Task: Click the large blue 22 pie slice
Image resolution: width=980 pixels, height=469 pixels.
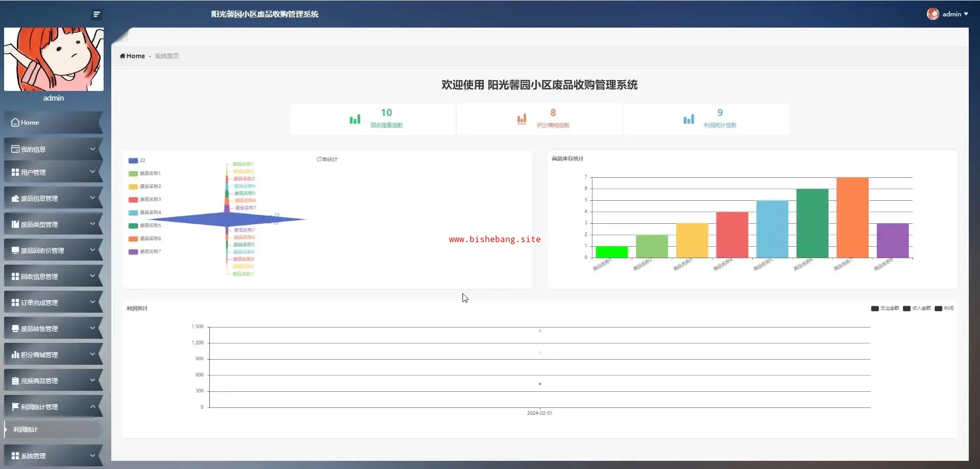Action: click(x=226, y=220)
